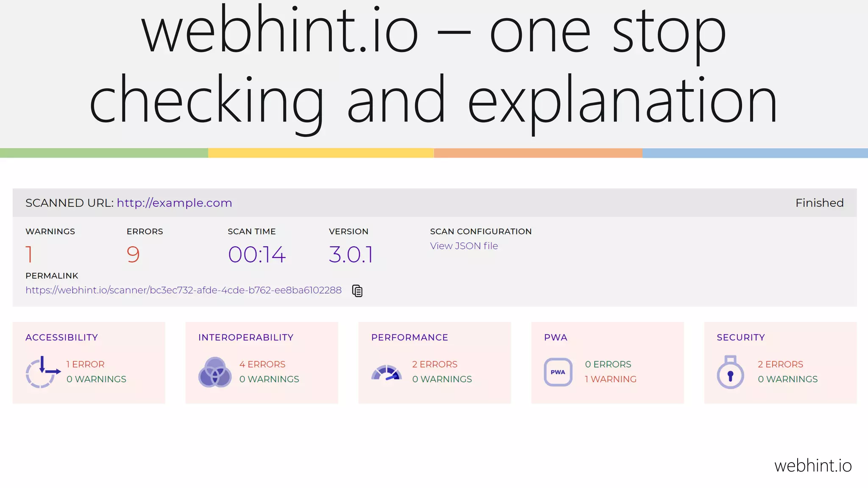This screenshot has width=868, height=488.
Task: Open the SECURITY category heading
Action: pyautogui.click(x=741, y=338)
